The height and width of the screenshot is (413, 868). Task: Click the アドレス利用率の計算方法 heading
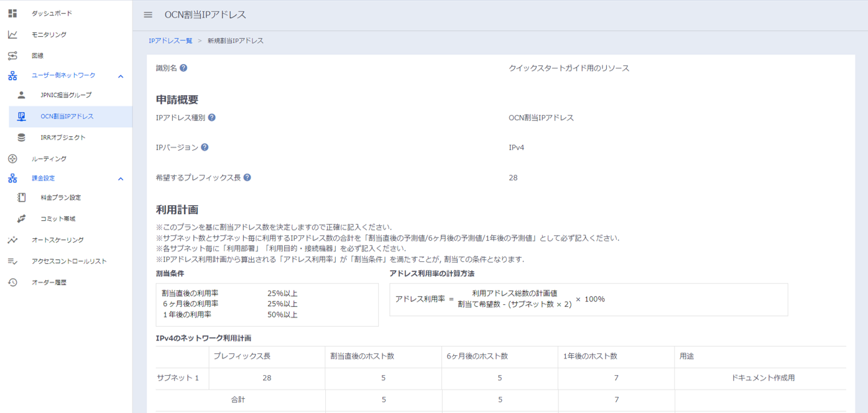point(432,274)
